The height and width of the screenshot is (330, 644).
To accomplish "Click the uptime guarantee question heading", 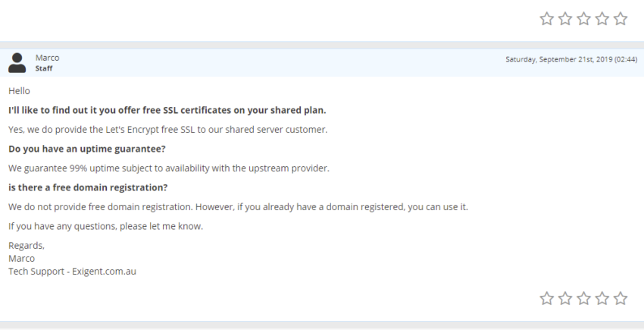I will [x=86, y=149].
